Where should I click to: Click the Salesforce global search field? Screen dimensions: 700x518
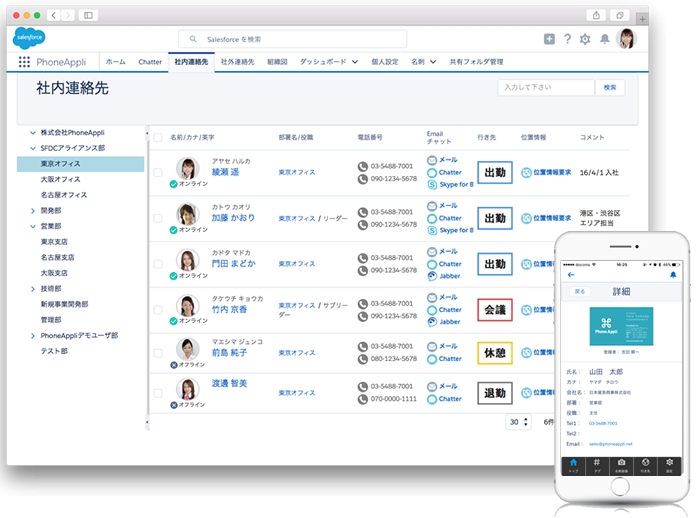pos(292,39)
